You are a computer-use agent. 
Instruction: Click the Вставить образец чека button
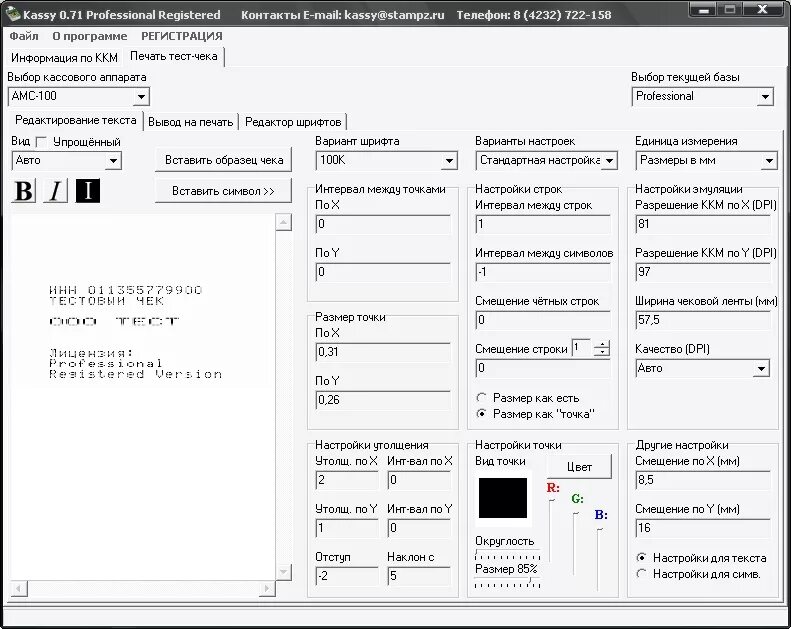224,160
